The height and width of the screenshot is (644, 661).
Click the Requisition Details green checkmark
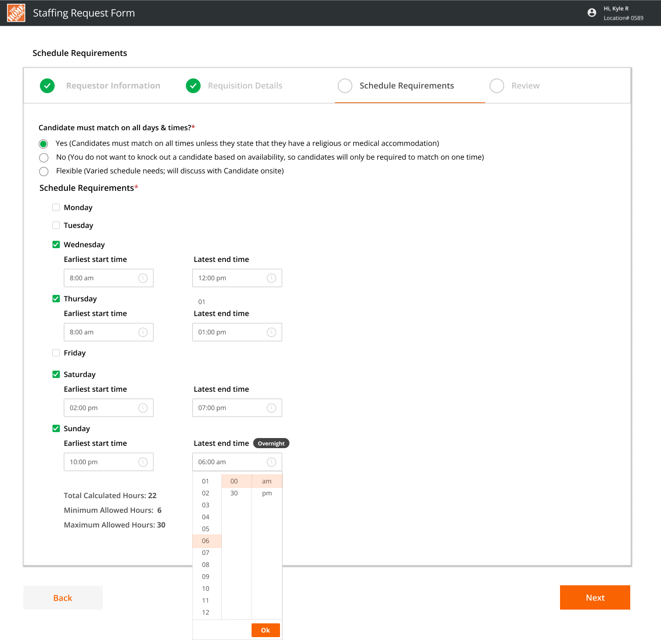(193, 86)
